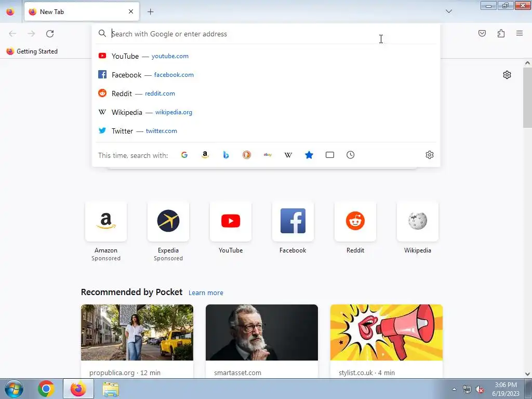Search this time with Wikipedia icon

[288, 155]
